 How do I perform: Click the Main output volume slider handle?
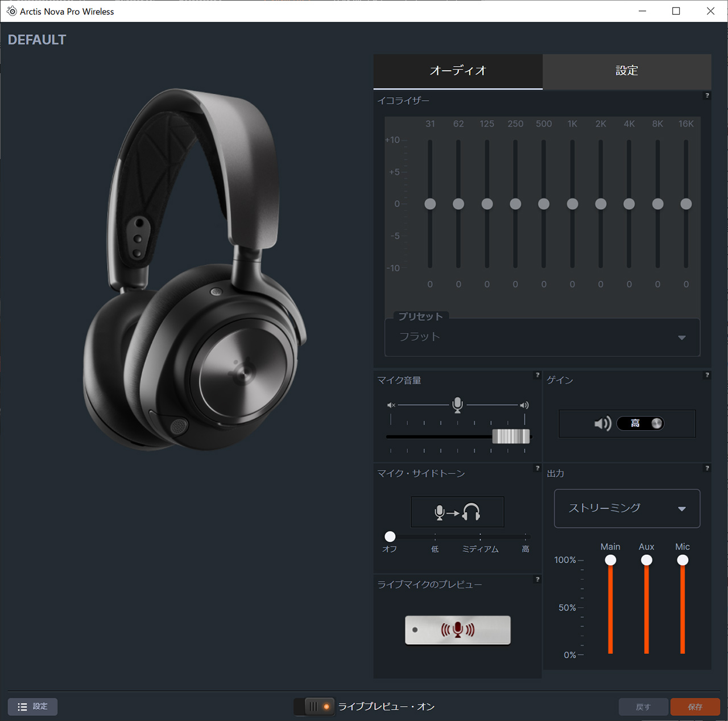coord(610,560)
